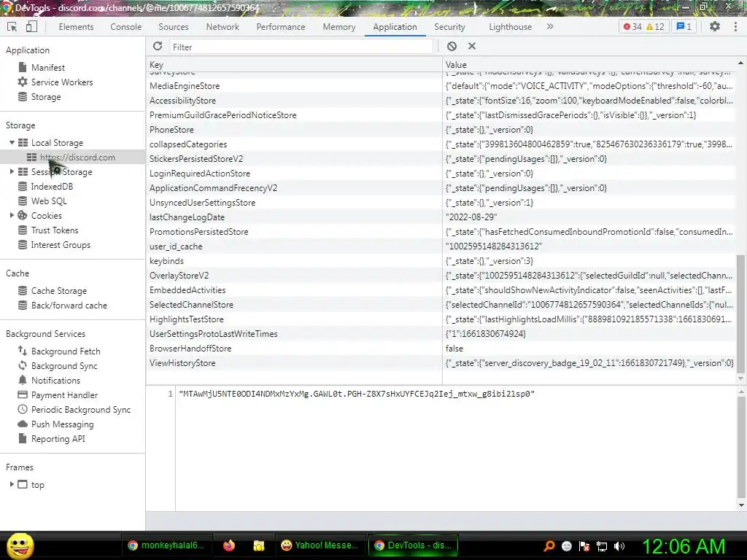Open DevTools settings gear
This screenshot has width=747, height=560.
[715, 27]
